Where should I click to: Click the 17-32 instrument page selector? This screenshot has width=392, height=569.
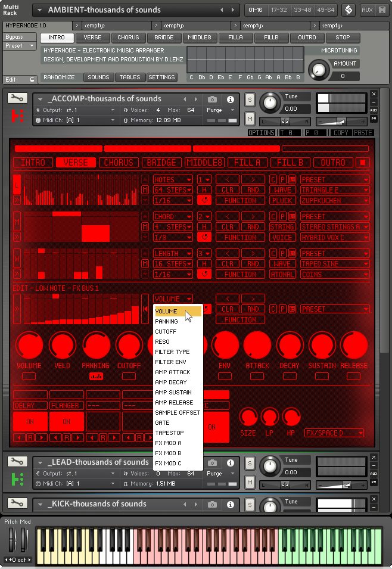pos(279,10)
